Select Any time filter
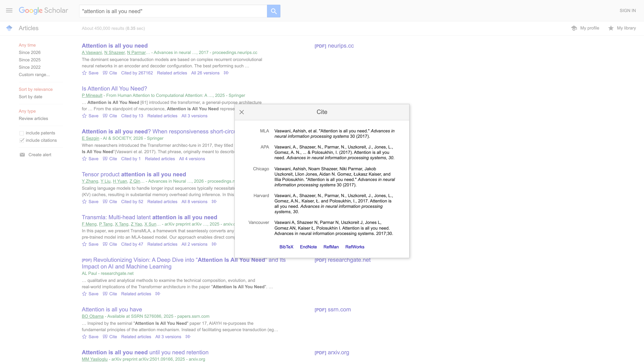This screenshot has height=362, width=644. click(27, 45)
